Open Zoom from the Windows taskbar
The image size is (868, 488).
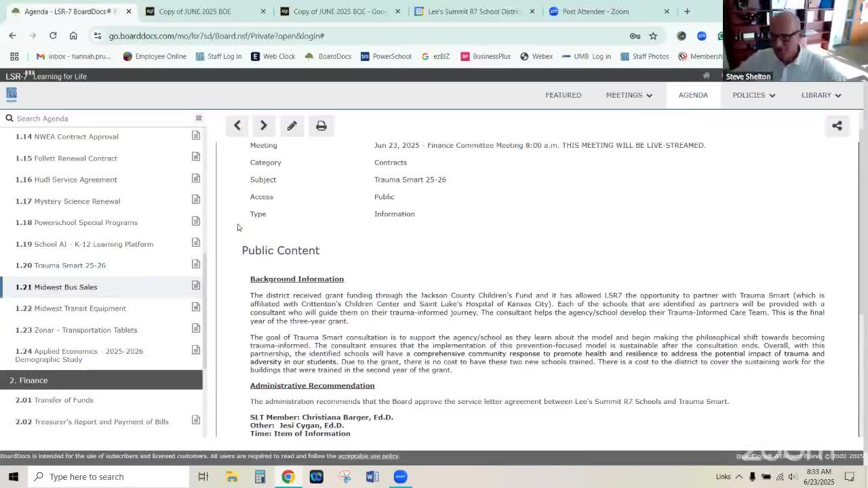coord(400,476)
